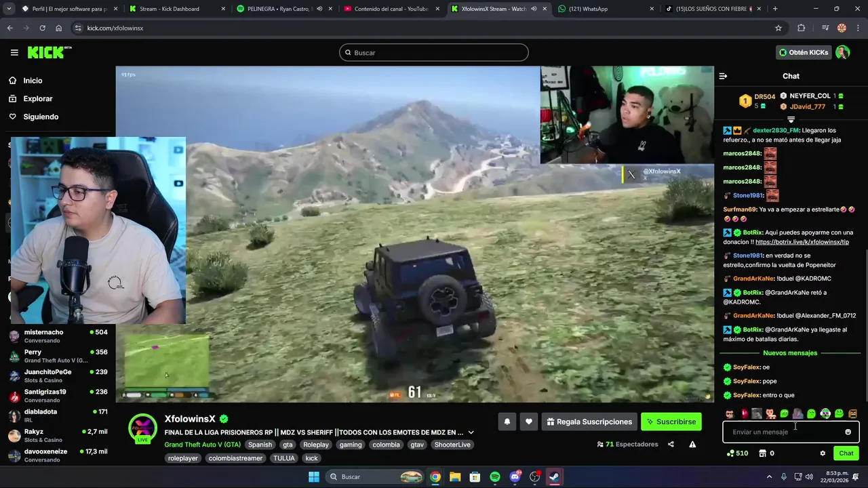Image resolution: width=868 pixels, height=488 pixels.
Task: Select the ShooterLive tag
Action: [452, 445]
